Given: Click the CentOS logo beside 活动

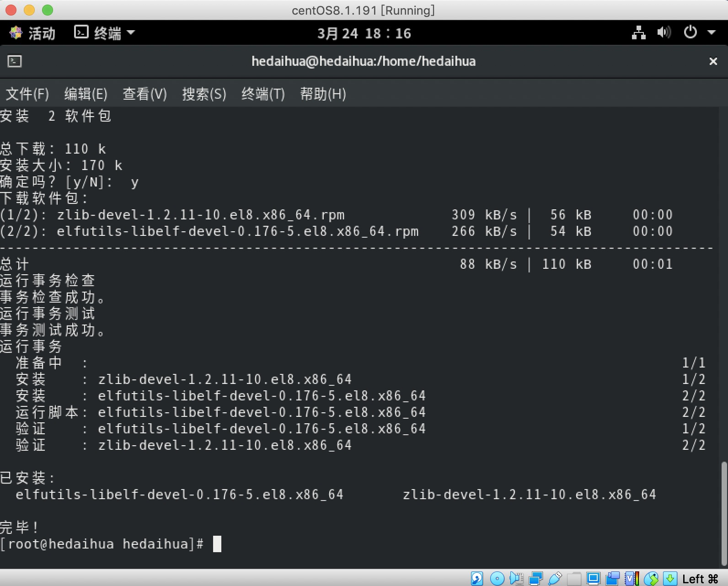Looking at the screenshot, I should [16, 33].
